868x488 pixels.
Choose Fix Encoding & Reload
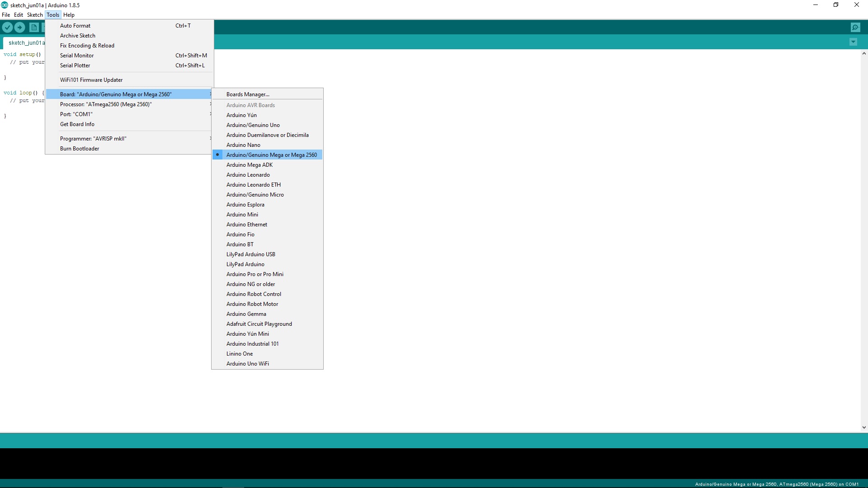coord(129,46)
